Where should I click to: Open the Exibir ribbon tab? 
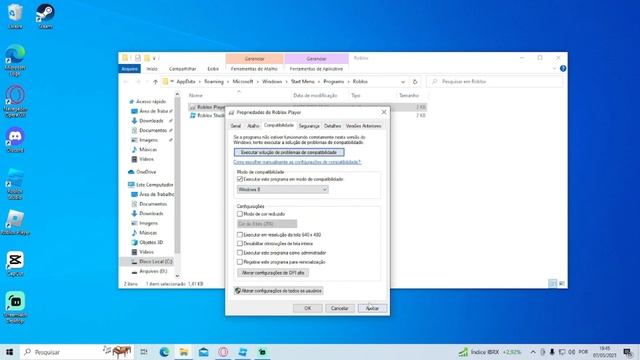[213, 69]
